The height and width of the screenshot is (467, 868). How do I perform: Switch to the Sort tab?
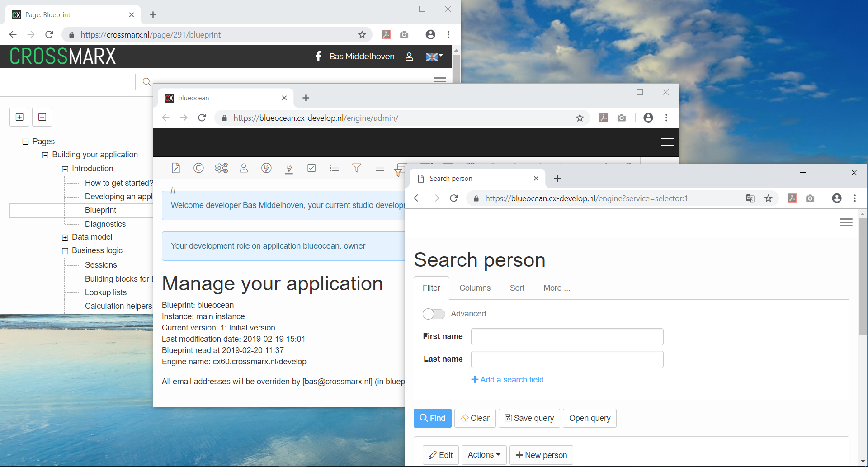coord(517,288)
